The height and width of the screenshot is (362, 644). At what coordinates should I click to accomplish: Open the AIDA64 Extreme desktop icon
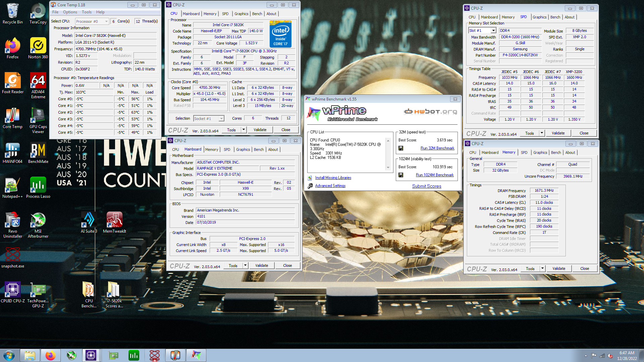click(38, 85)
